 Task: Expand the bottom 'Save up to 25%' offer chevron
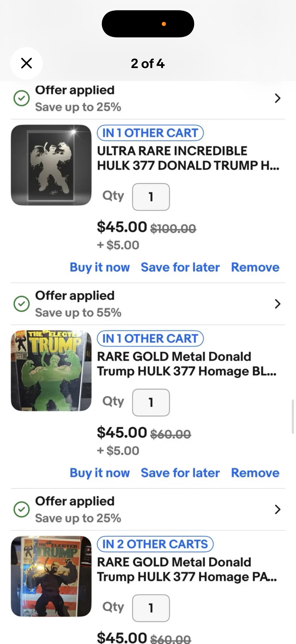277,509
